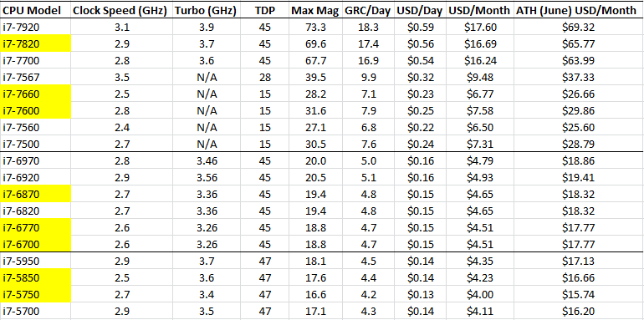The width and height of the screenshot is (644, 320).
Task: Click the Turbo (GHz) column header
Action: [206, 11]
